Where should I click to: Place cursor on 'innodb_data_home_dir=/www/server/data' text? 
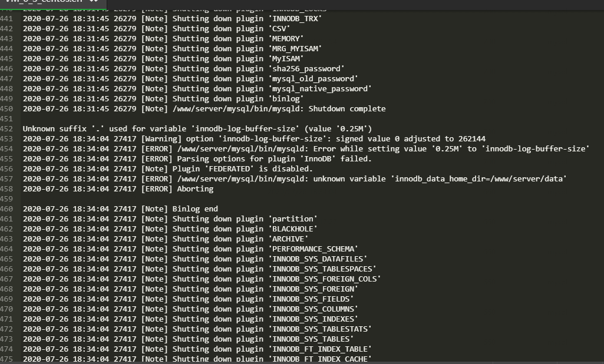(x=479, y=178)
